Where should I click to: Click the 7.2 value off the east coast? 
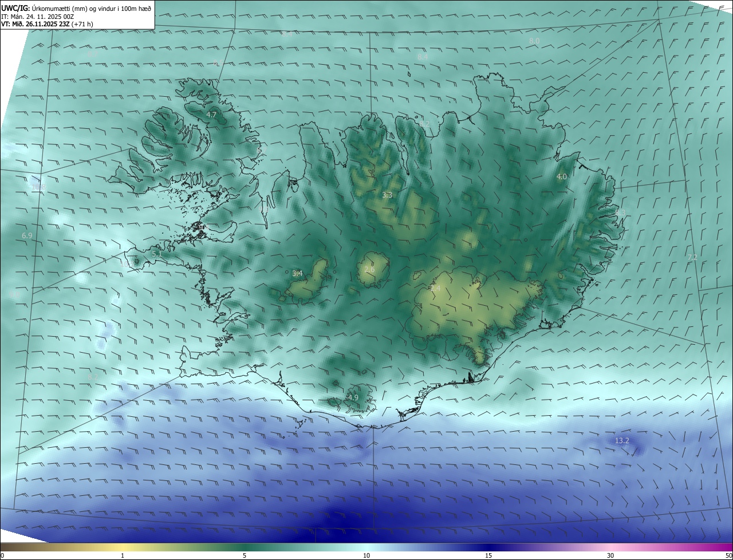(692, 258)
